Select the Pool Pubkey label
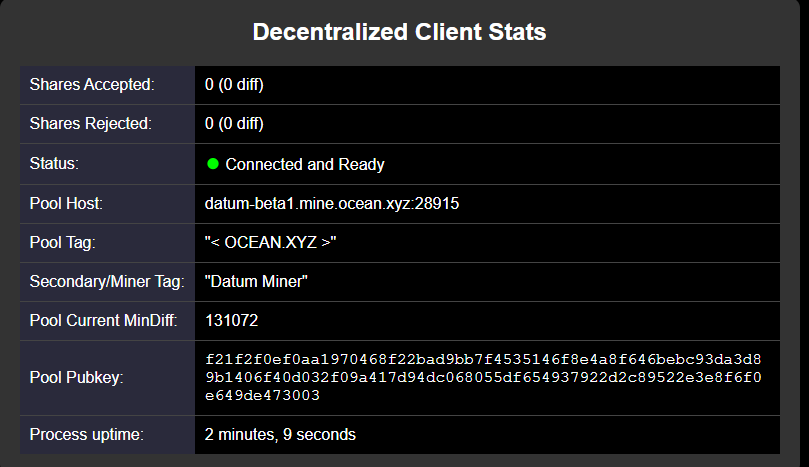 coord(75,378)
